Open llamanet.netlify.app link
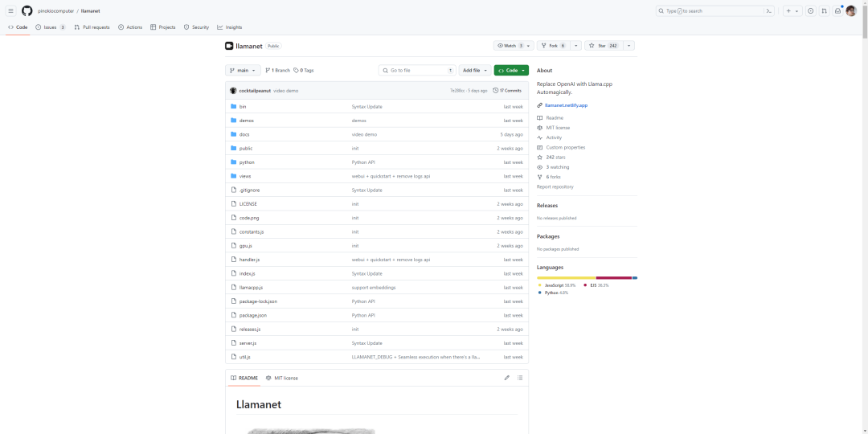Image resolution: width=868 pixels, height=434 pixels. click(x=567, y=105)
